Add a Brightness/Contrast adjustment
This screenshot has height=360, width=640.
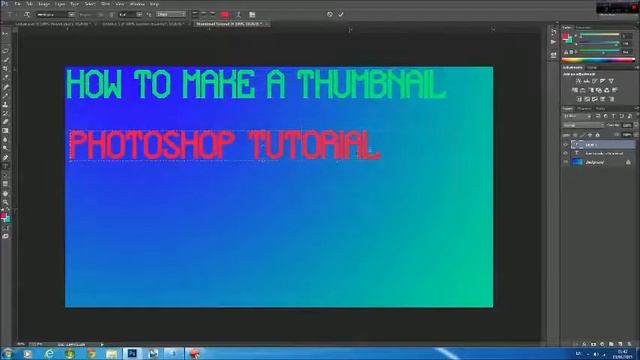click(x=578, y=81)
